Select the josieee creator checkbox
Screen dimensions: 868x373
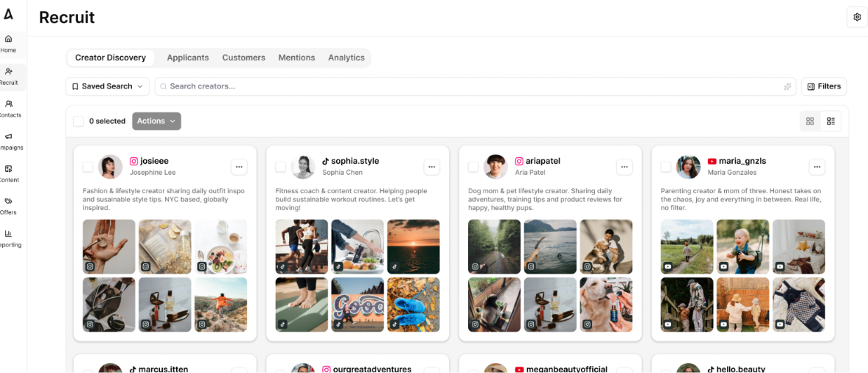(x=88, y=166)
